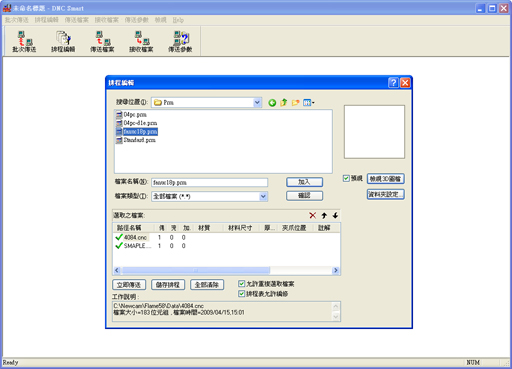The width and height of the screenshot is (512, 369).
Task: Move selected file down with down arrow
Action: [335, 215]
